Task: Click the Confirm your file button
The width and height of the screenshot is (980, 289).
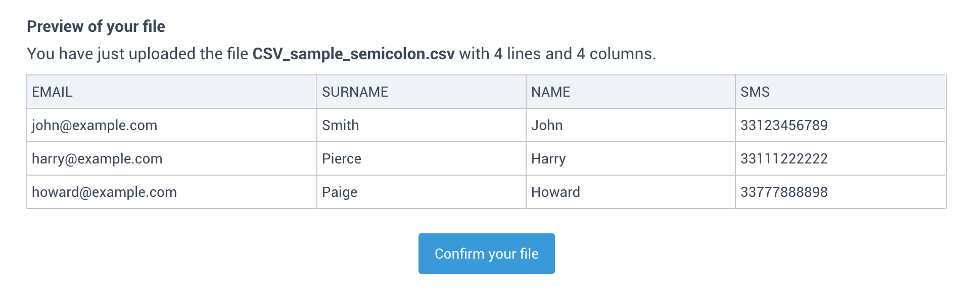Action: pyautogui.click(x=486, y=254)
